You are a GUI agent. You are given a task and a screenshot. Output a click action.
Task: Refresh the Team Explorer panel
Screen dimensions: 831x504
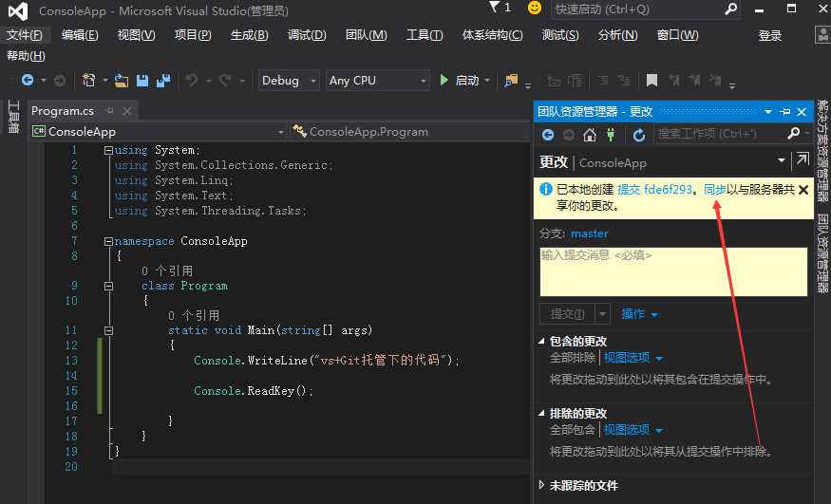[x=639, y=135]
